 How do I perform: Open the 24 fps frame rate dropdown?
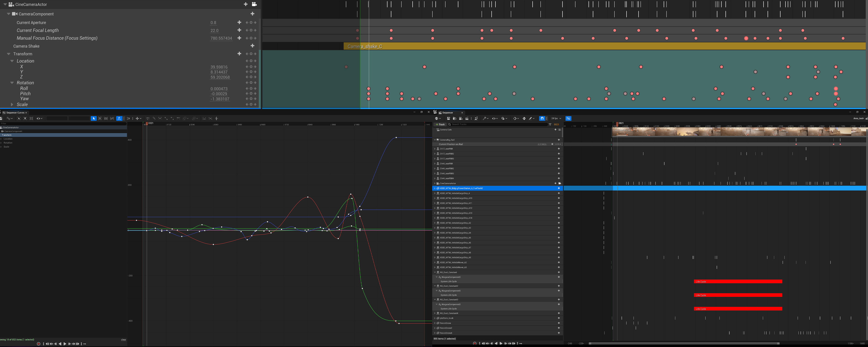556,118
